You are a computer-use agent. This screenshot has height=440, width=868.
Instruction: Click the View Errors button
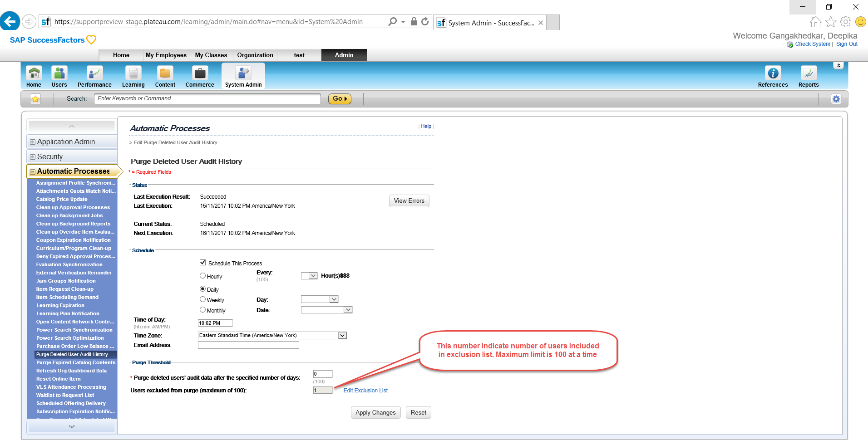point(409,201)
